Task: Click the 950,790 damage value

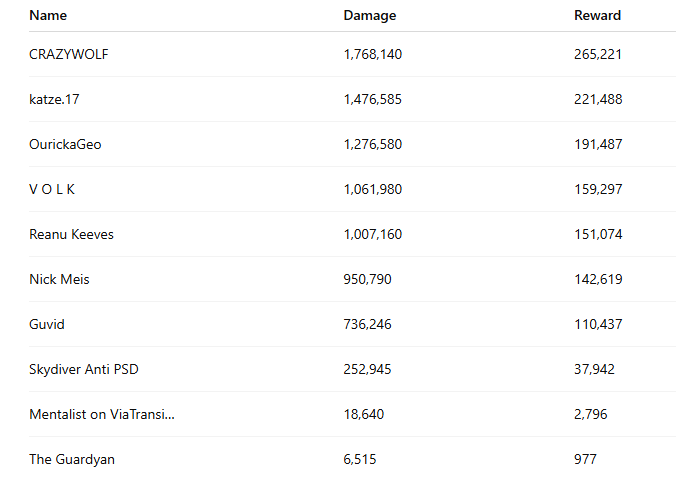Action: click(x=367, y=279)
